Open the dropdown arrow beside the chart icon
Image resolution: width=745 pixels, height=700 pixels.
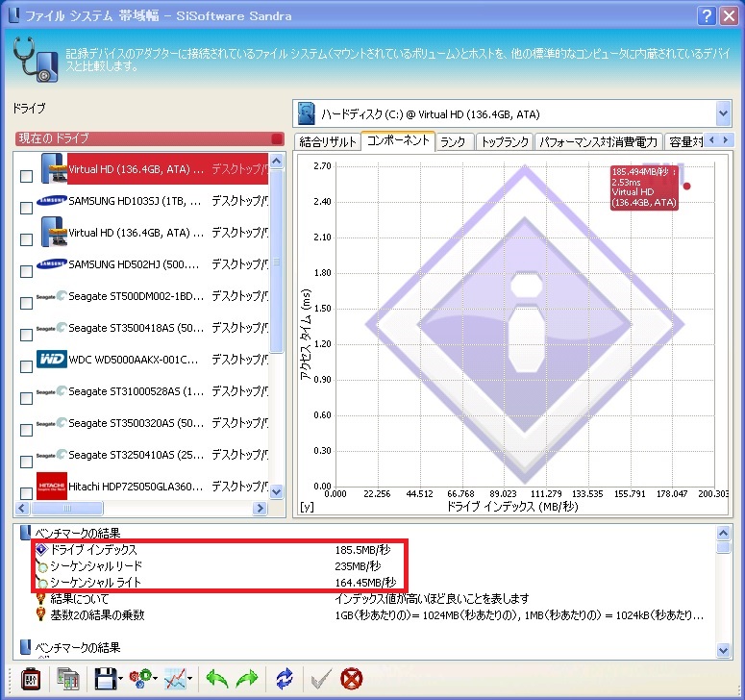[190, 679]
